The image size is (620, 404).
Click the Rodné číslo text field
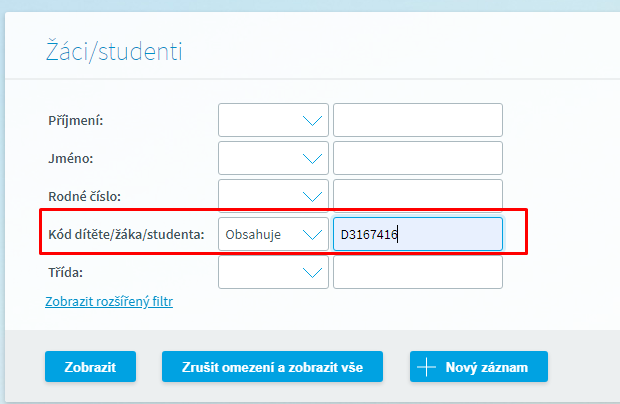(x=417, y=195)
